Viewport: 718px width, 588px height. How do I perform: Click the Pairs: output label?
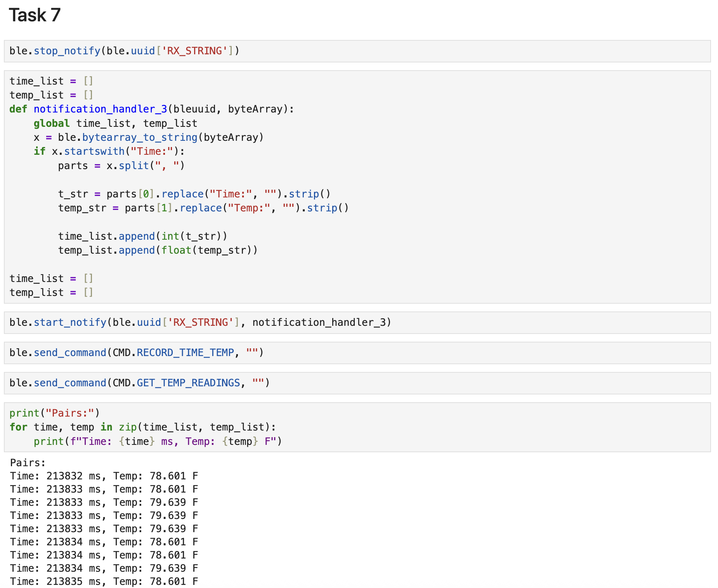(x=27, y=462)
